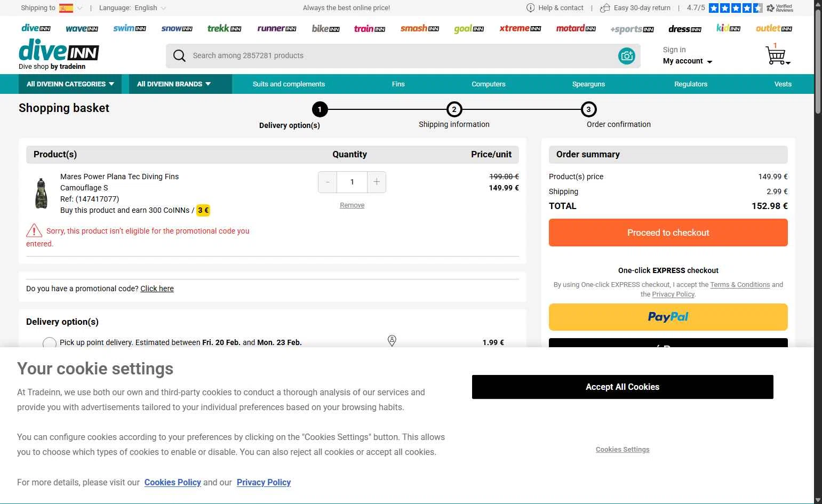Open the waveinn store logo
Image resolution: width=822 pixels, height=504 pixels.
[82, 28]
